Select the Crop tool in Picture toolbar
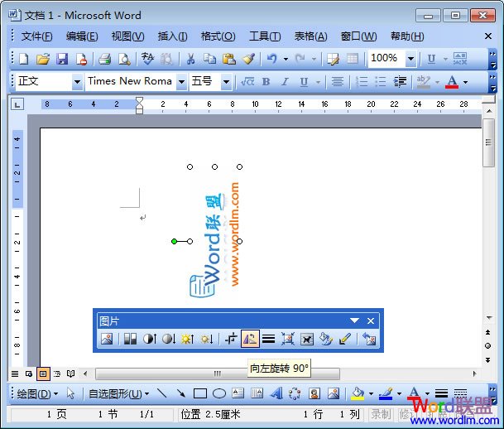Viewport: 504px width, 429px height. (x=231, y=339)
